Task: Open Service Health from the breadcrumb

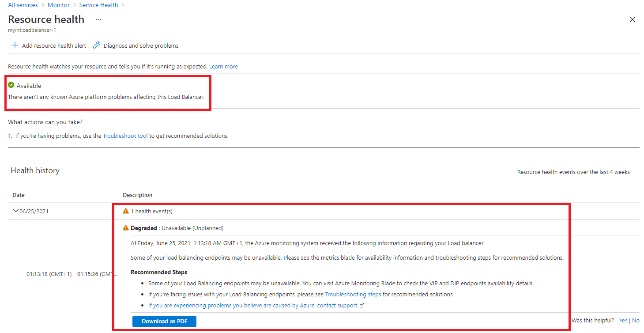Action: coord(98,5)
